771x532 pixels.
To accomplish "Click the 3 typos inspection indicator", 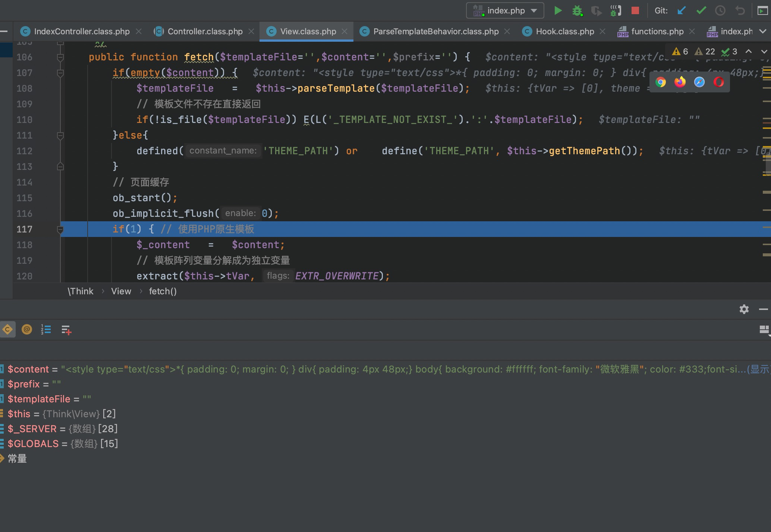I will [x=730, y=51].
